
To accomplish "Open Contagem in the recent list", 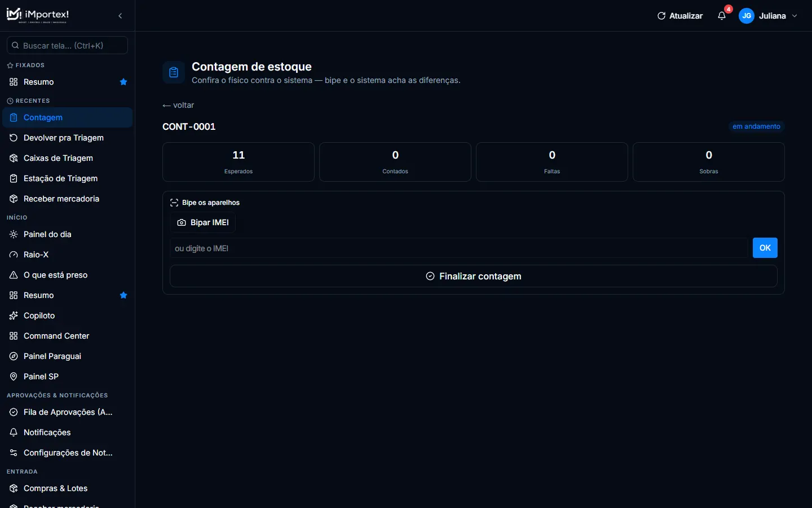I will click(68, 117).
